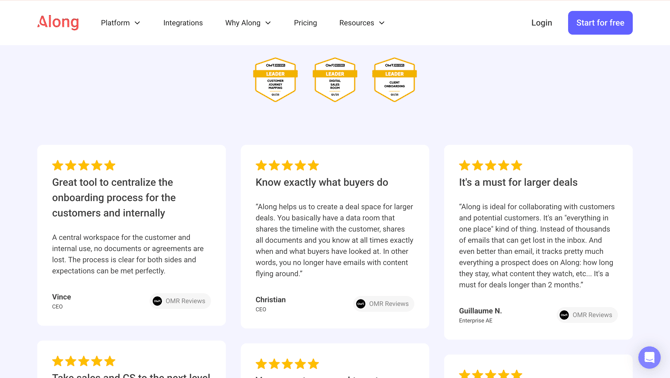This screenshot has width=670, height=378.
Task: Click the stars above 'It's a must for larger deals'
Action: (491, 165)
